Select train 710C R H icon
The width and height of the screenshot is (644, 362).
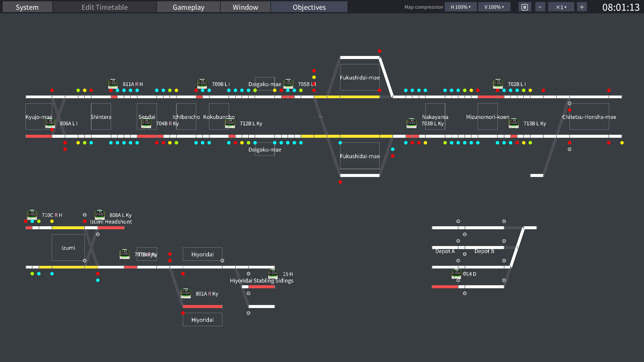point(32,215)
